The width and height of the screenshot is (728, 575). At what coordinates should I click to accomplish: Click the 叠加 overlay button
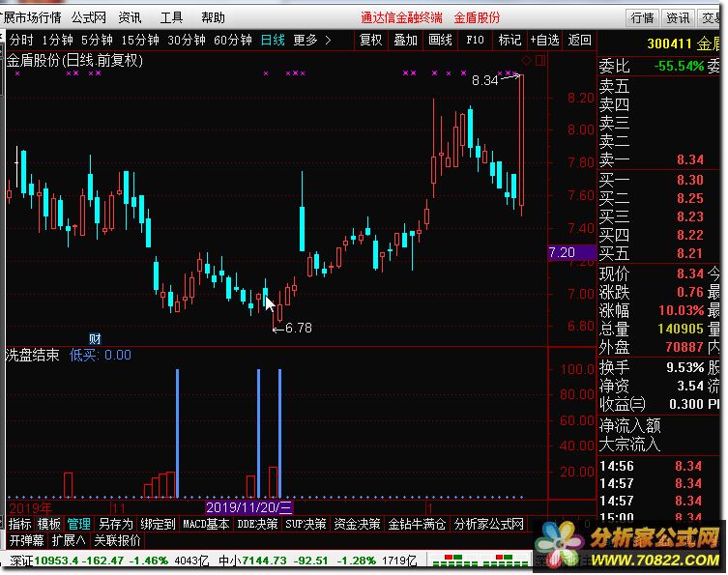click(x=405, y=41)
